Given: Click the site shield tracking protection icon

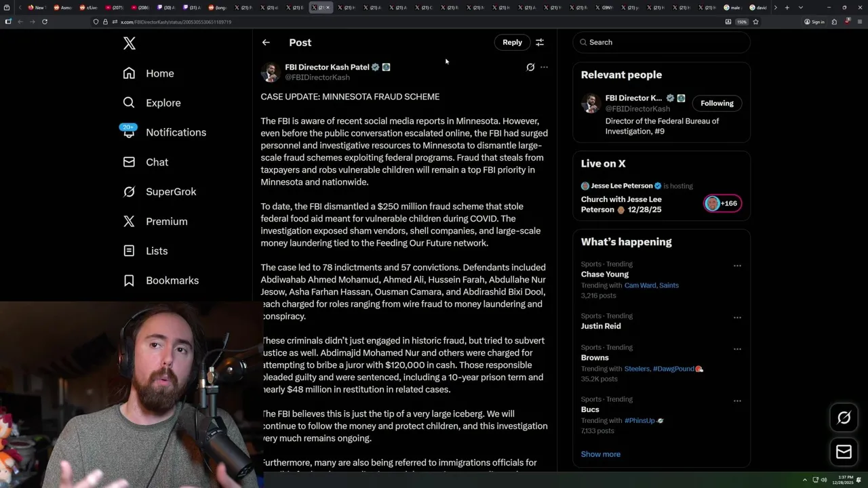Looking at the screenshot, I should (96, 22).
